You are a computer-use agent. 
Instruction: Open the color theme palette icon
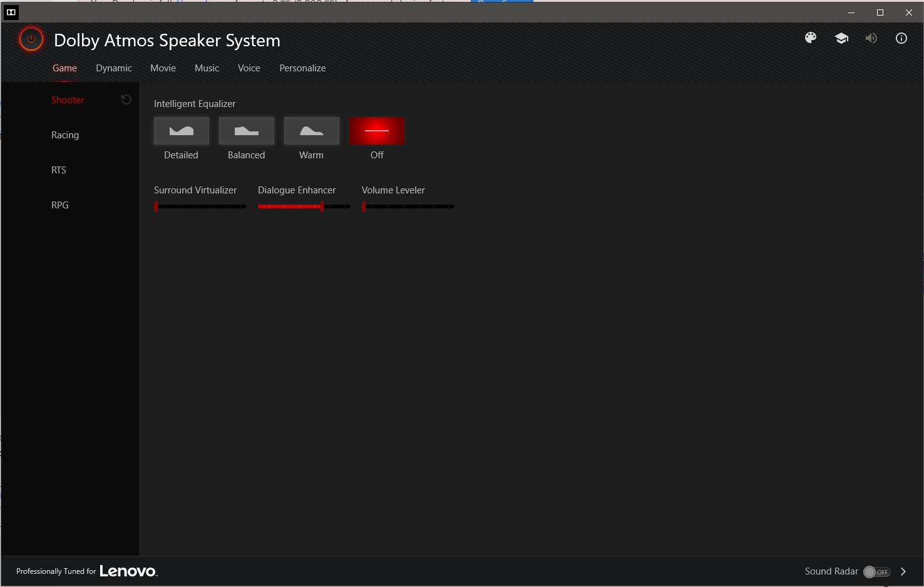pyautogui.click(x=811, y=38)
